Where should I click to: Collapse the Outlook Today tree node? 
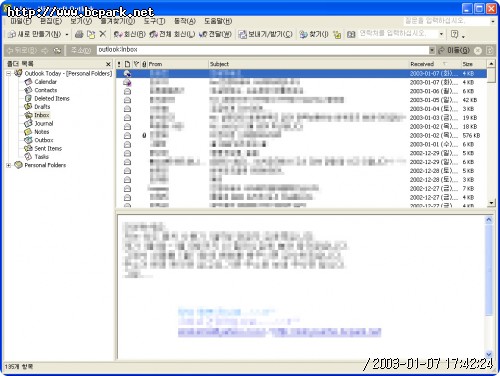pyautogui.click(x=9, y=73)
